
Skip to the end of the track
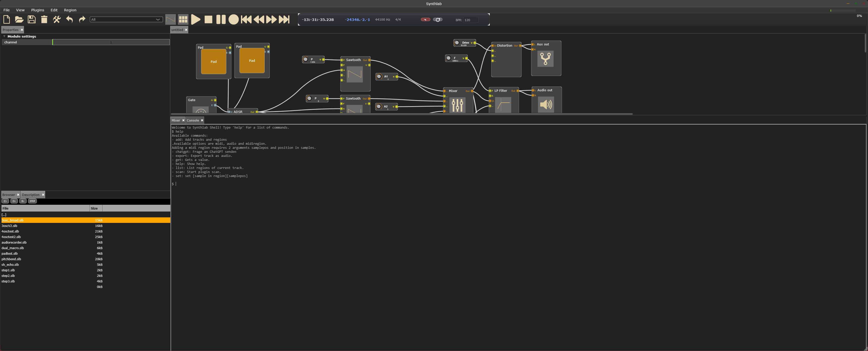[284, 19]
